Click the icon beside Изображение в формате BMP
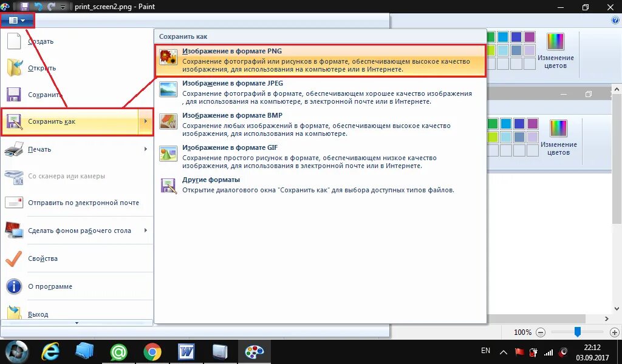This screenshot has width=622, height=364. pyautogui.click(x=168, y=121)
